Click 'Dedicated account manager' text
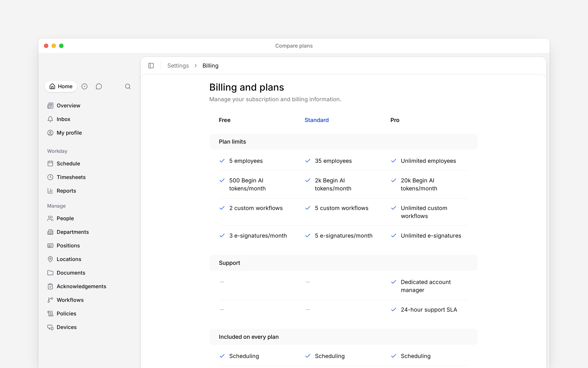The height and width of the screenshot is (368, 588). pos(426,286)
